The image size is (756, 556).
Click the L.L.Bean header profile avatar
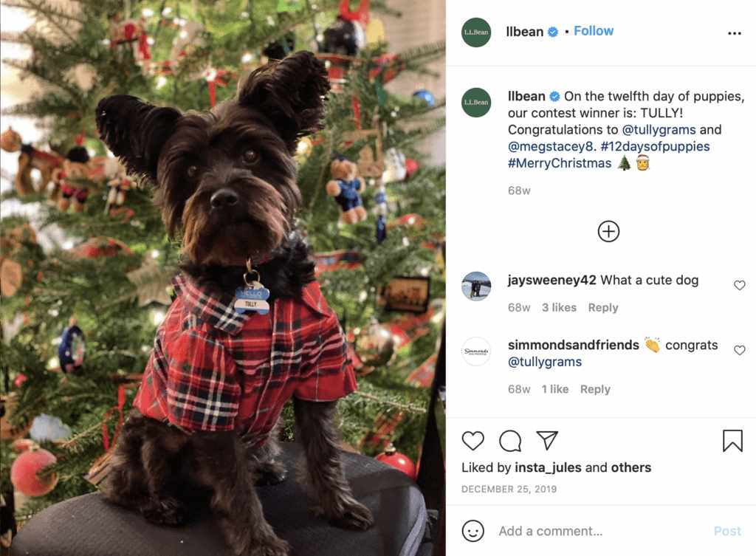476,32
